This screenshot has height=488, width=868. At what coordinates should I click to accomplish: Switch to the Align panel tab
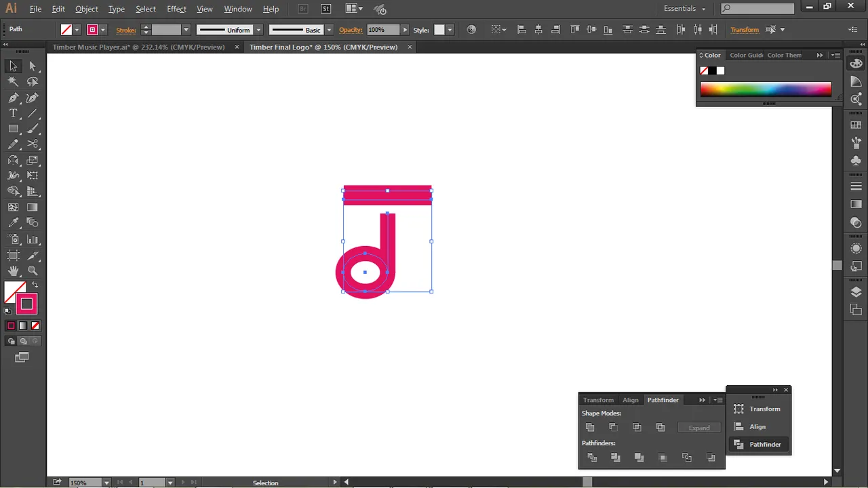(x=631, y=400)
